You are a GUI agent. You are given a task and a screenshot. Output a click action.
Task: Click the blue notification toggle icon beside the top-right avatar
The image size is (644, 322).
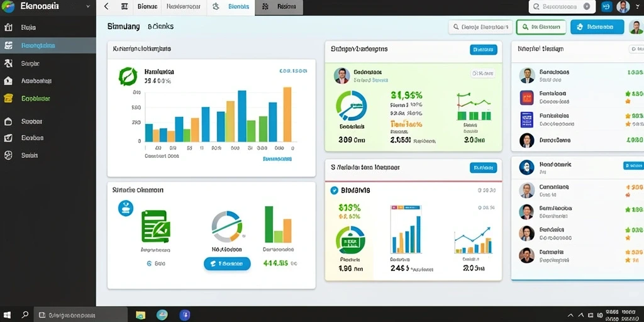pyautogui.click(x=607, y=6)
